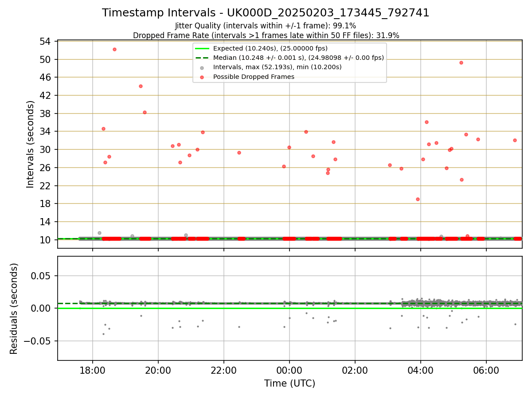532x399 pixels.
Task: Click the red legend marker for dropped frames
Action: pyautogui.click(x=202, y=77)
